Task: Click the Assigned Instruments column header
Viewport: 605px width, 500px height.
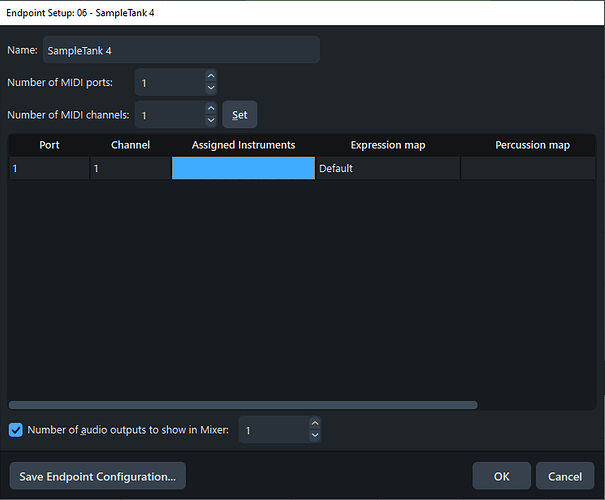Action: click(x=243, y=145)
